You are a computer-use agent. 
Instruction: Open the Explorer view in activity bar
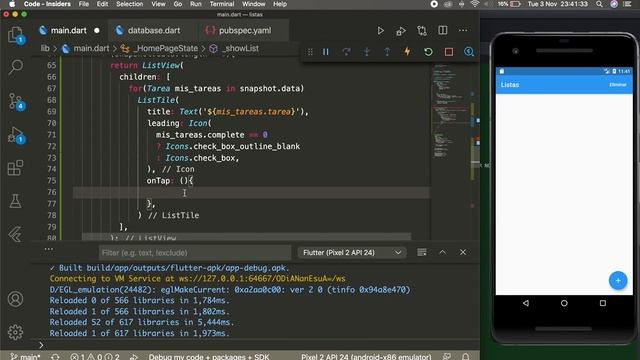pos(16,35)
